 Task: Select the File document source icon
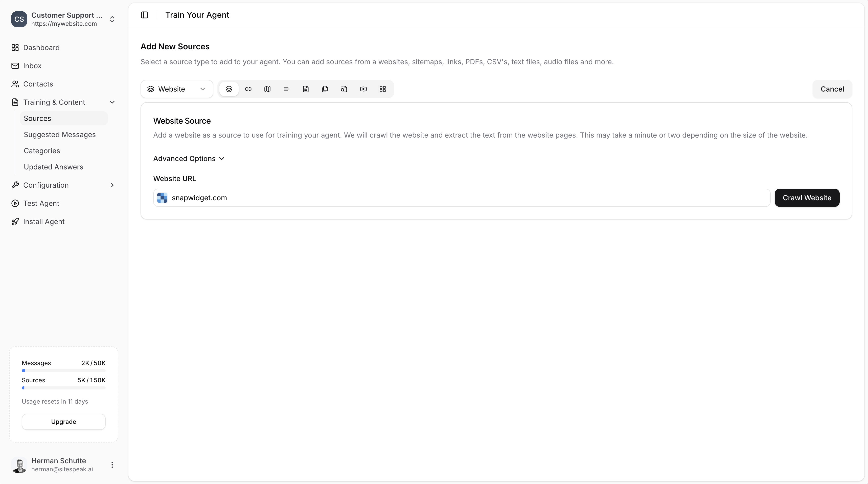[306, 89]
